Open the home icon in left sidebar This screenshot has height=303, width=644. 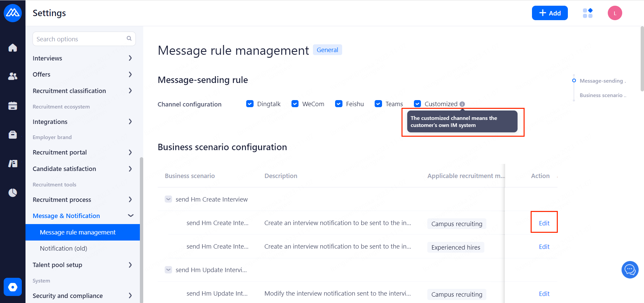point(13,48)
